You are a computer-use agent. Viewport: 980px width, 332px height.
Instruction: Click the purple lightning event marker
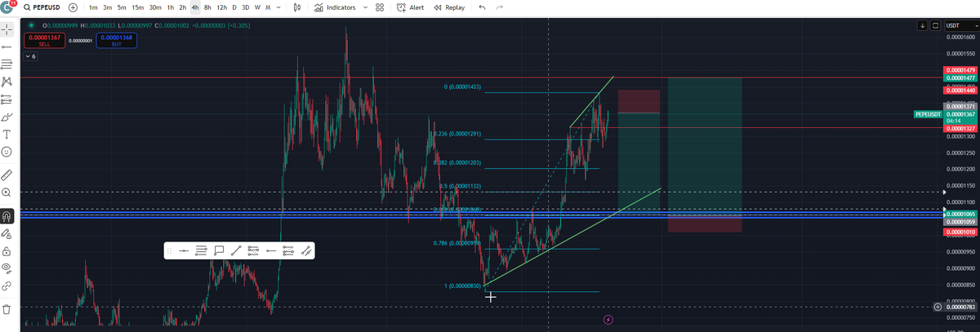[x=608, y=320]
